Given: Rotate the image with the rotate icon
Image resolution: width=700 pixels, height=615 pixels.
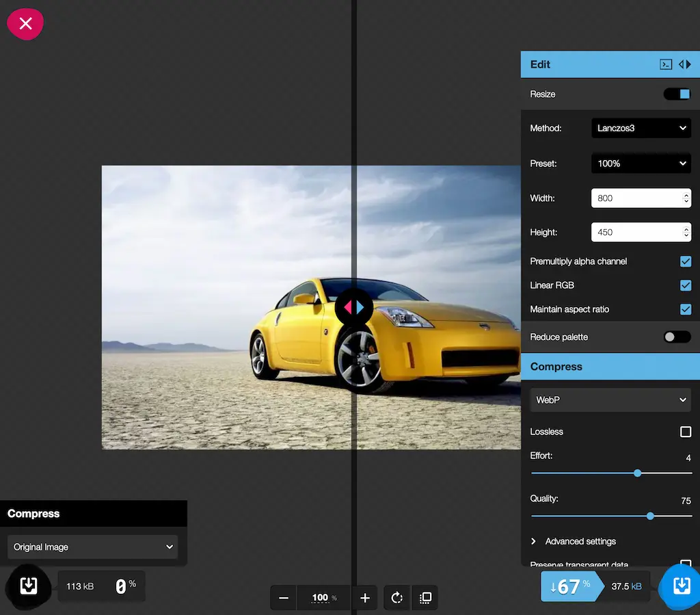Looking at the screenshot, I should click(396, 598).
